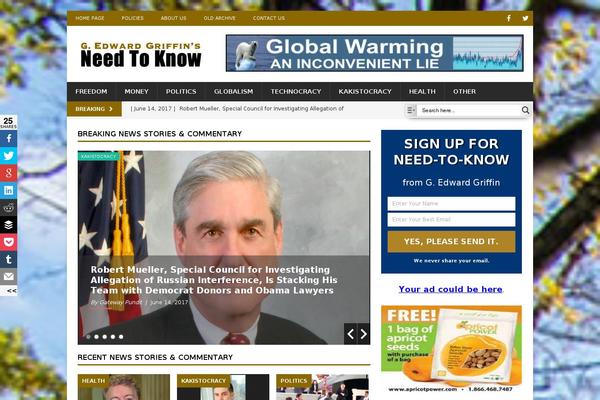Screen dimensions: 600x400
Task: Open the Your ad could be here link
Action: coord(450,289)
